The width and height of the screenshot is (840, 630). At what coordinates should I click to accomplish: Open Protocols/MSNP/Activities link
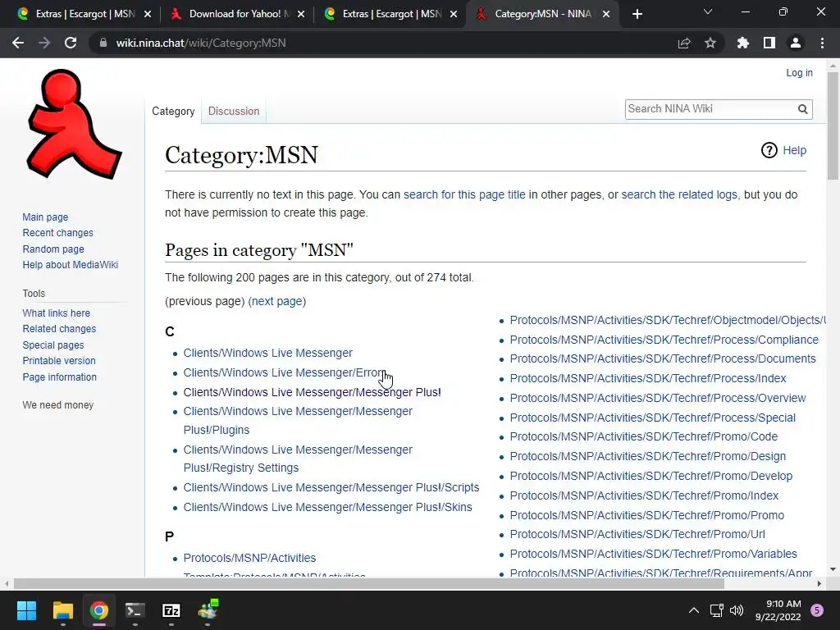(x=249, y=558)
